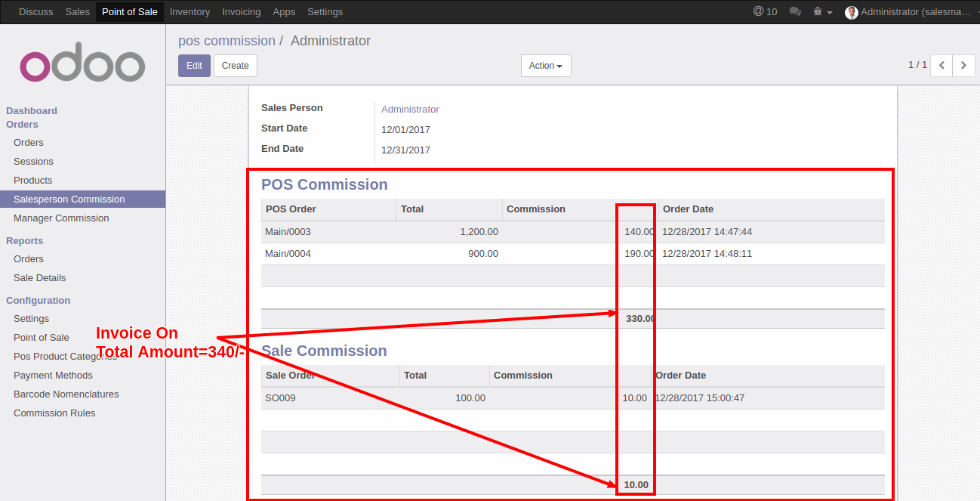Click the Configuration section heading
The image size is (980, 501).
pos(38,301)
